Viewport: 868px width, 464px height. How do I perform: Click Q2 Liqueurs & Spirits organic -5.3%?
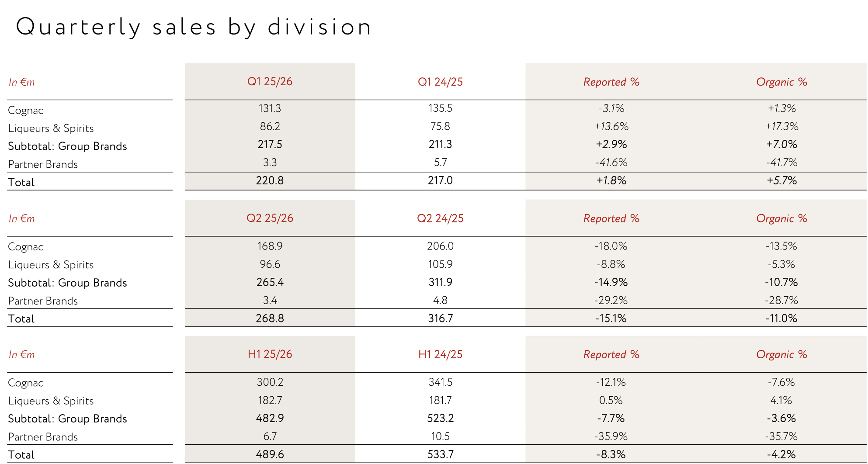[x=781, y=264]
